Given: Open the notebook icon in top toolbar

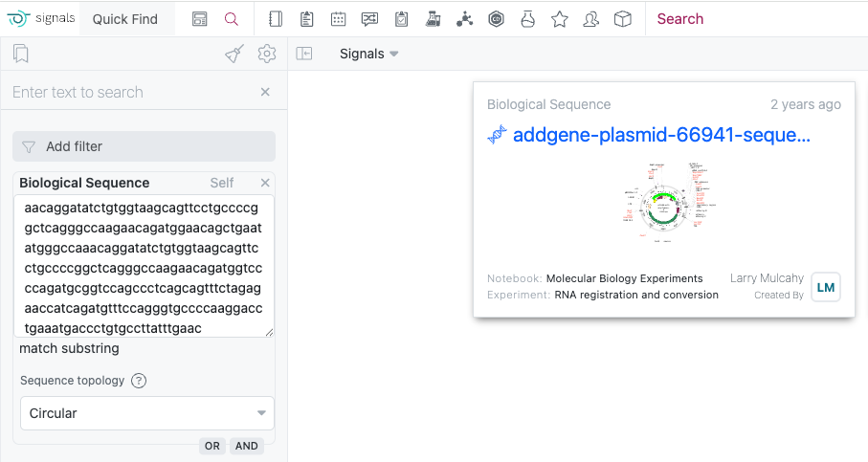Looking at the screenshot, I should [276, 19].
